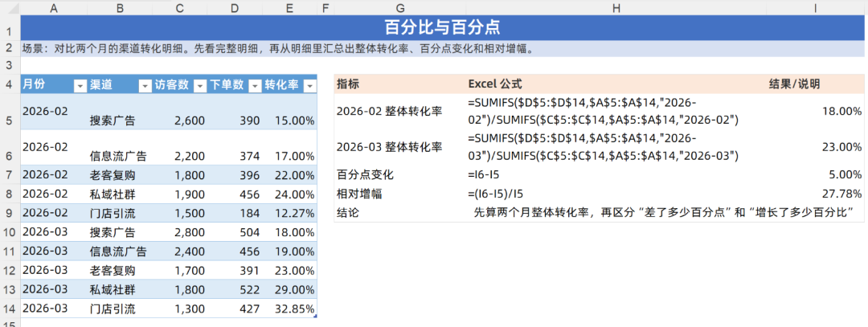Open the 下单数 column filter dropdown
This screenshot has height=327, width=868.
(256, 86)
